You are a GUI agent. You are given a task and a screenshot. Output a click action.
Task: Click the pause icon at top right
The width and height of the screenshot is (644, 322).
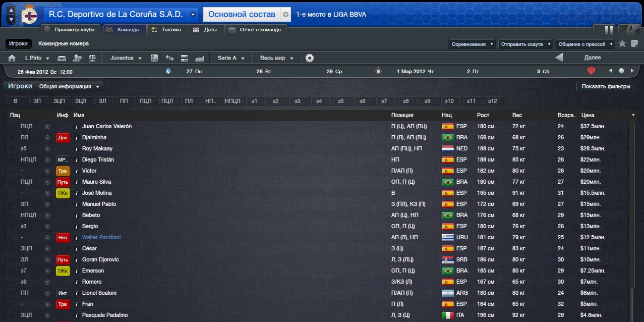609,30
